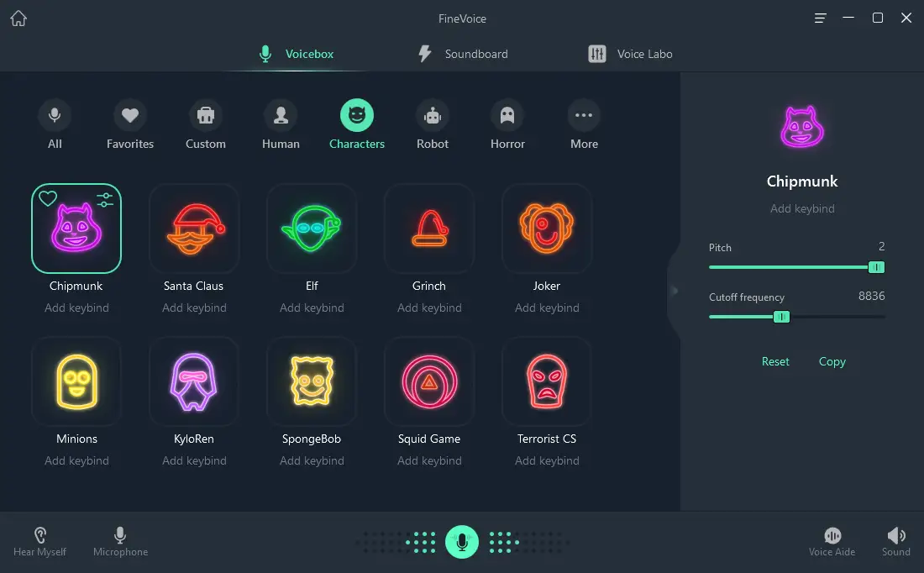Image resolution: width=924 pixels, height=573 pixels.
Task: Add keybind for SpongeBob voice
Action: pos(312,460)
